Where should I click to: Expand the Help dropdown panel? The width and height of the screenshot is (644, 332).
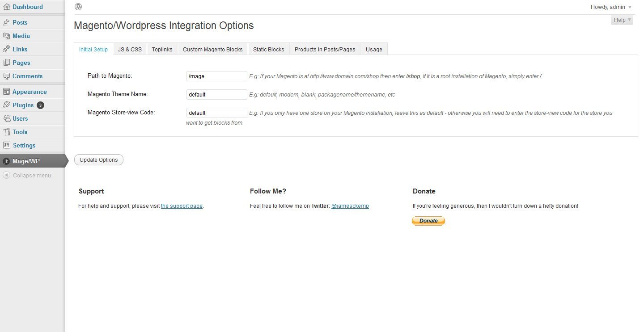point(622,20)
